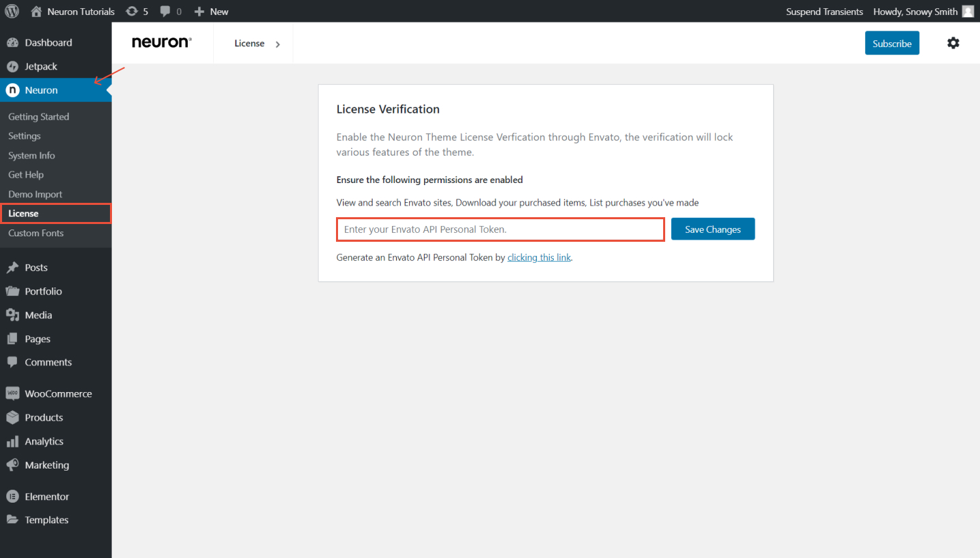Click 'Ensure the following permissions are enabled' text
The width and height of the screenshot is (980, 558).
point(430,180)
